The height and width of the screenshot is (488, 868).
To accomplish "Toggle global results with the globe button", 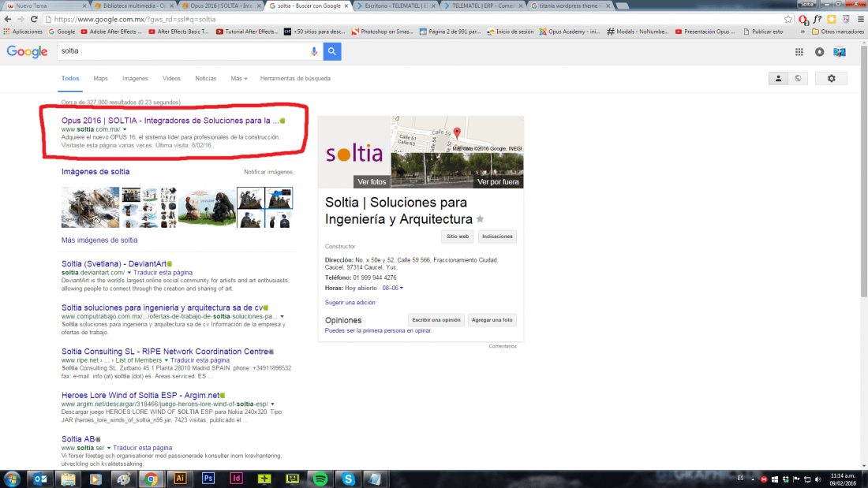I will point(798,79).
